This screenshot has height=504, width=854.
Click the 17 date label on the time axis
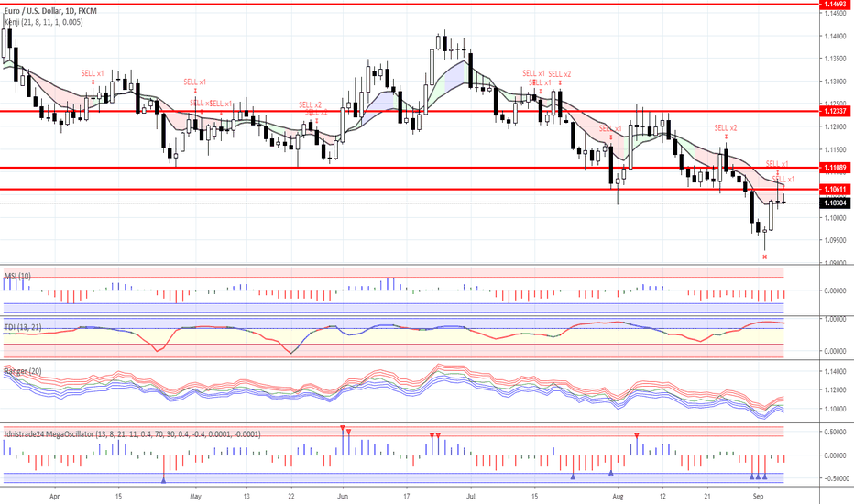pyautogui.click(x=407, y=497)
